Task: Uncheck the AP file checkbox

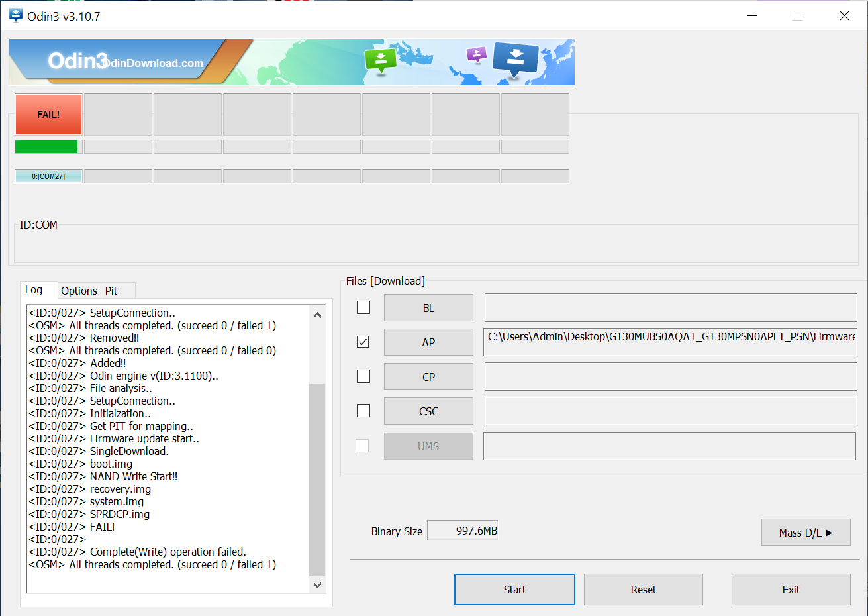Action: click(363, 342)
